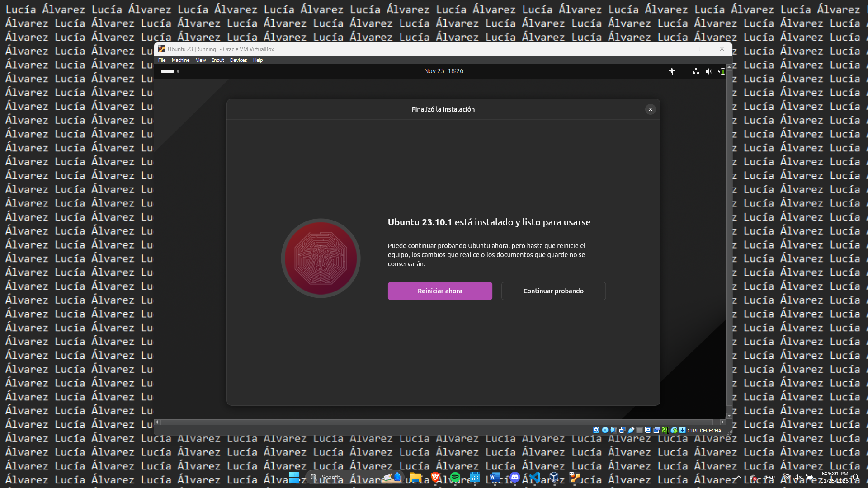Open the calendar by clicking Nov 25 clock

pyautogui.click(x=443, y=71)
